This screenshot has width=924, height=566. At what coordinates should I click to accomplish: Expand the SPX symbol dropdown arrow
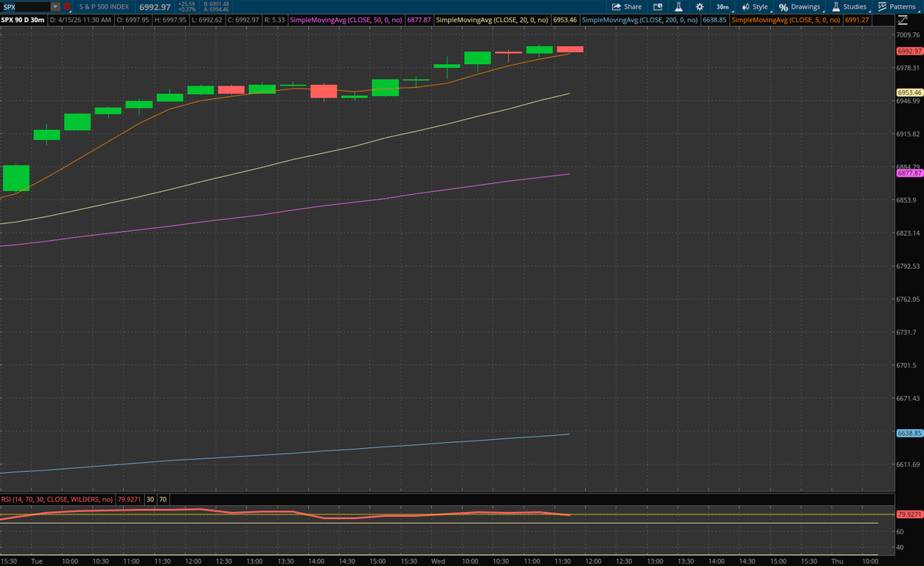(55, 6)
